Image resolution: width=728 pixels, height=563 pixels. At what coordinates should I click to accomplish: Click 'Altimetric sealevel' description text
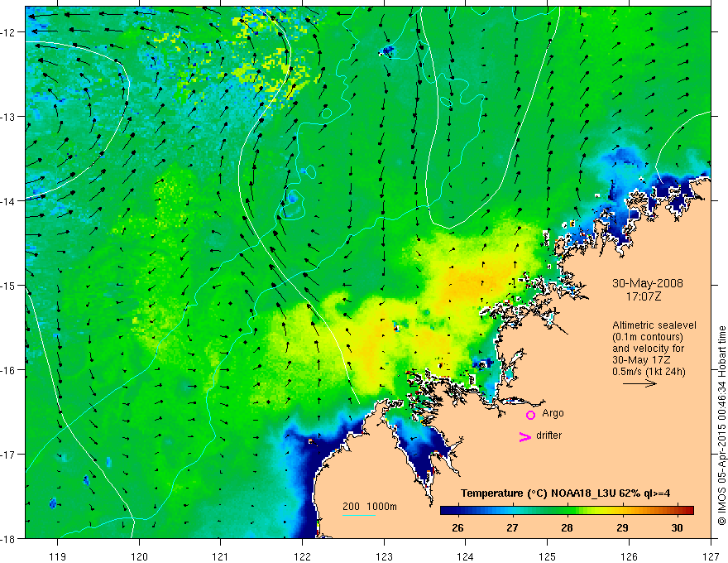[654, 325]
